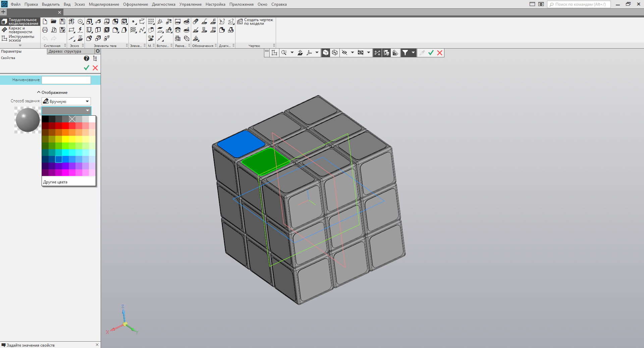Click the KOMPAS app logo icon
Image resolution: width=644 pixels, height=348 pixels.
click(4, 4)
